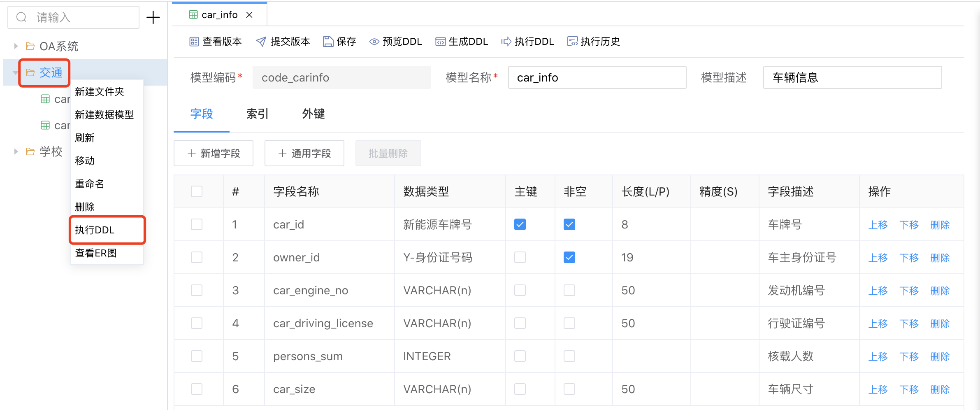This screenshot has height=410, width=980.
Task: Click the Generate DDL (生成DDL) icon
Action: (440, 42)
